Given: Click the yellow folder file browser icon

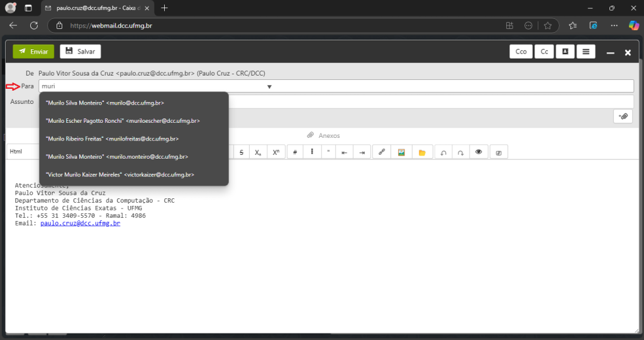Looking at the screenshot, I should click(422, 152).
